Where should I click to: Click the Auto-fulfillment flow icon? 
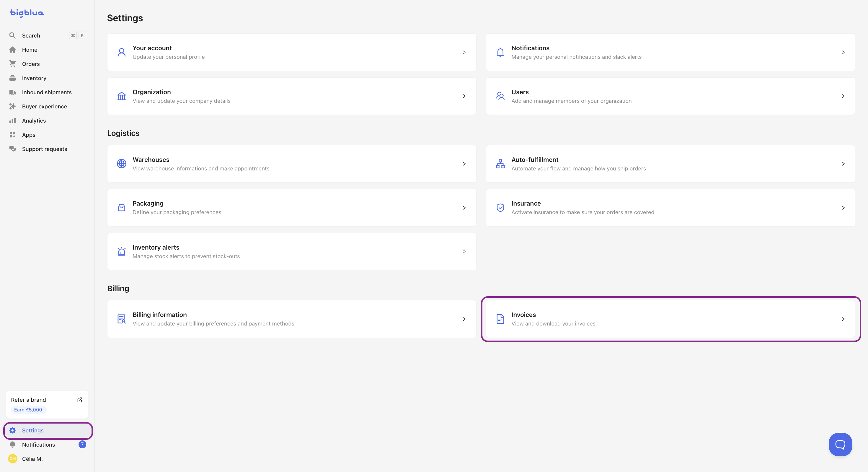tap(500, 164)
